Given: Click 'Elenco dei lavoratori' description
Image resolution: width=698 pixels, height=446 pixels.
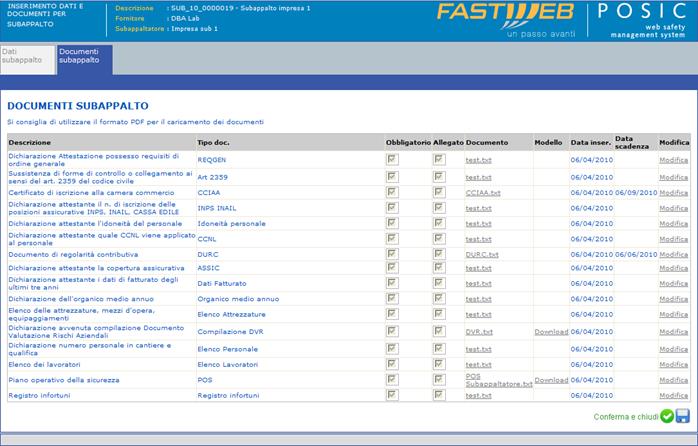Looking at the screenshot, I should (45, 365).
